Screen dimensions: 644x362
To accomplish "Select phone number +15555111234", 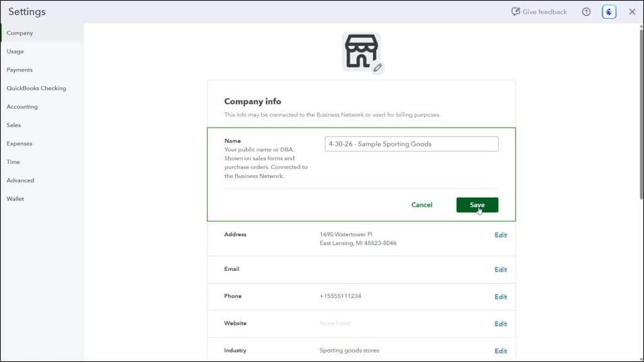I will click(340, 296).
